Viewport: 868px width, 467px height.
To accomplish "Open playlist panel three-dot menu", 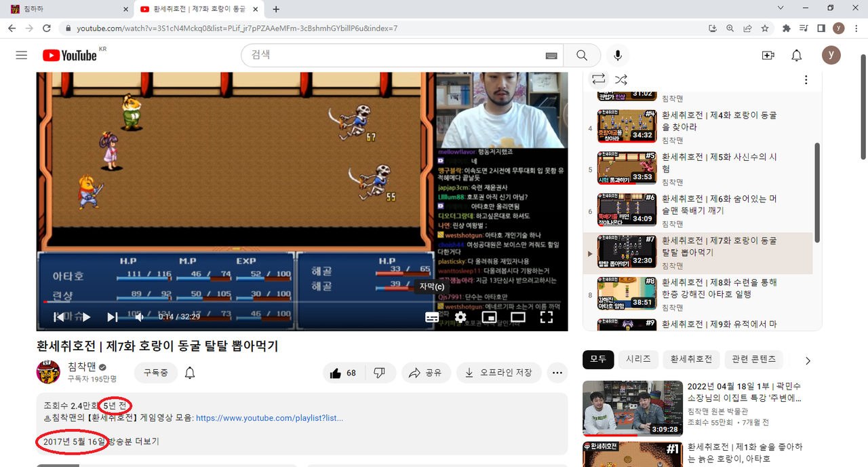I will pyautogui.click(x=806, y=79).
